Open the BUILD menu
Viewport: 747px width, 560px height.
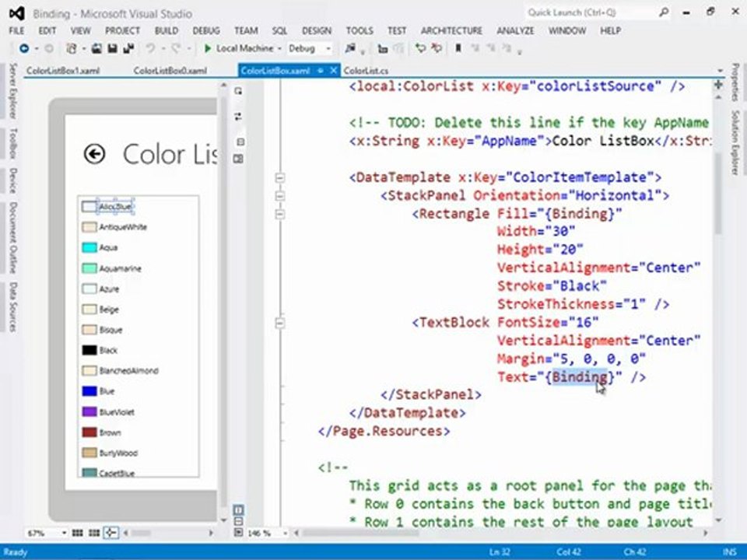[x=167, y=30]
